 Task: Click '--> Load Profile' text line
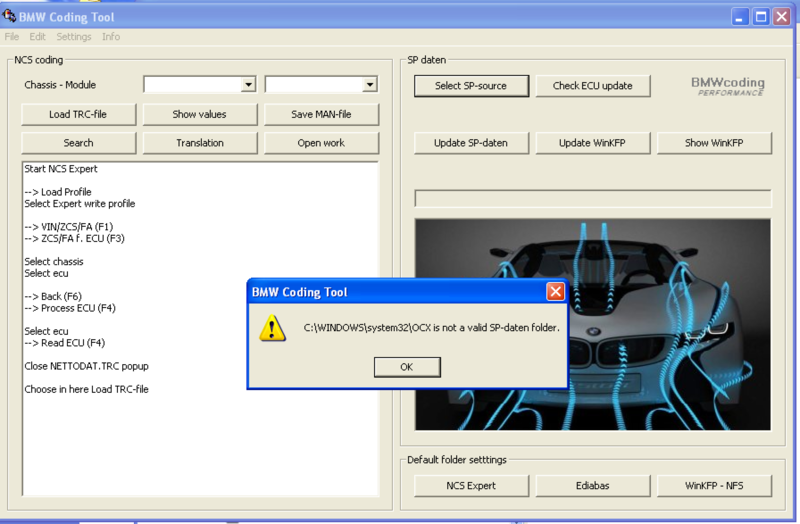[58, 192]
